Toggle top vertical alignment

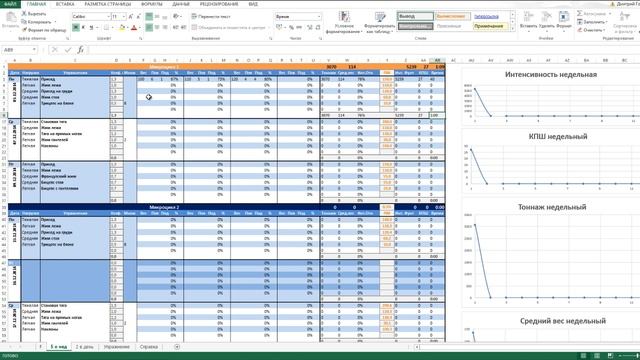point(149,17)
